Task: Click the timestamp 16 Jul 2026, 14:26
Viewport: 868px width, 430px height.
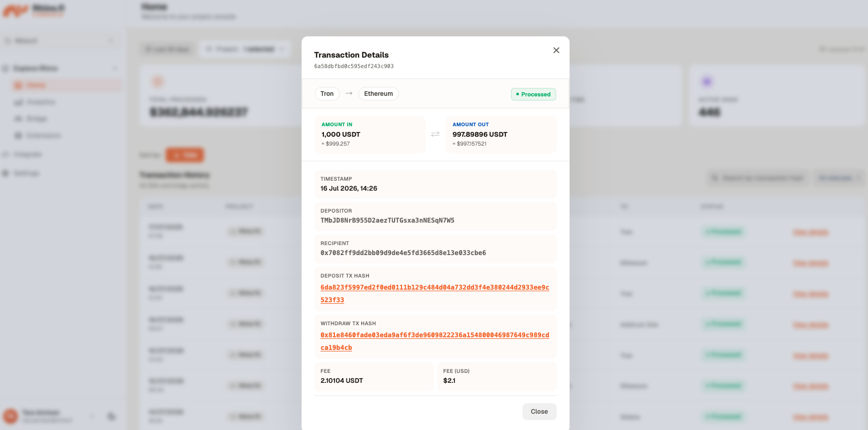Action: pos(349,189)
